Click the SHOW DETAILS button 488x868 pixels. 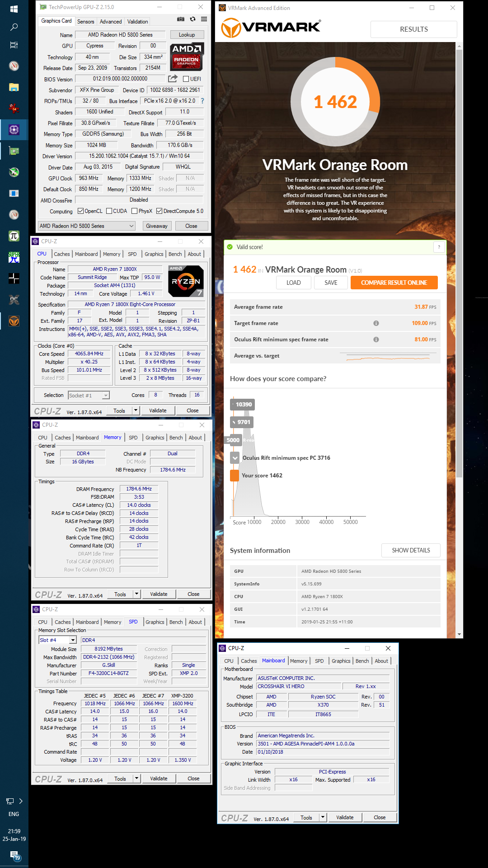411,550
